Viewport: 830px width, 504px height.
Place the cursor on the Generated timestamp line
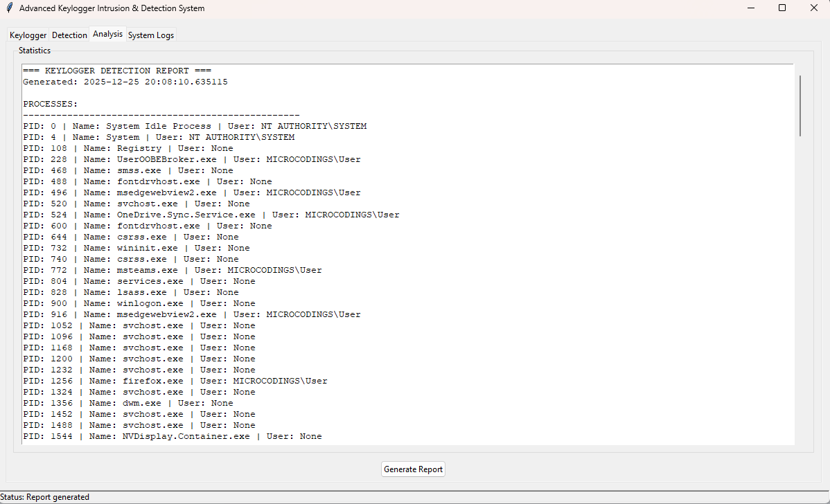pyautogui.click(x=125, y=82)
